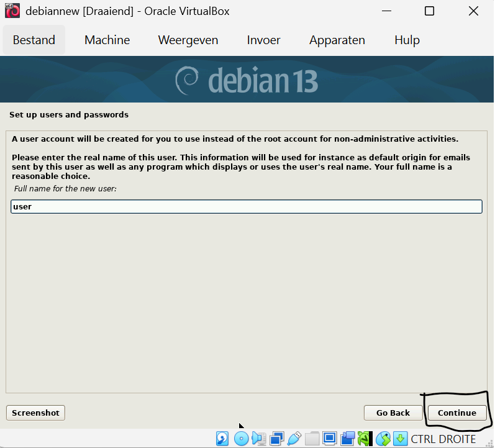The width and height of the screenshot is (495, 448).
Task: Click the network adapters status icon
Action: pos(277,439)
